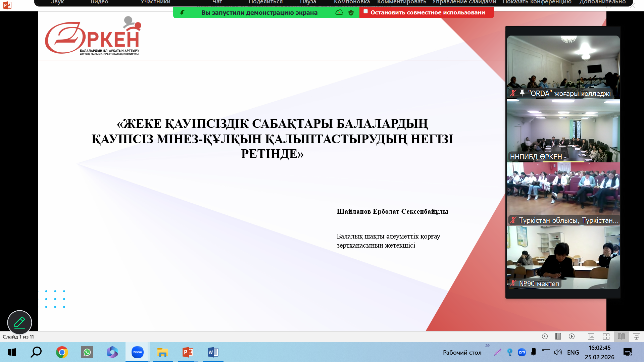
Task: Open the volume control in system tray
Action: pyautogui.click(x=558, y=352)
